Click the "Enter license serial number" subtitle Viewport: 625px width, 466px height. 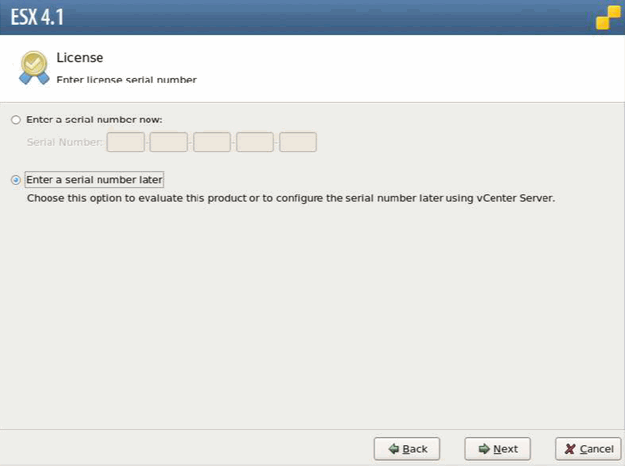click(126, 79)
